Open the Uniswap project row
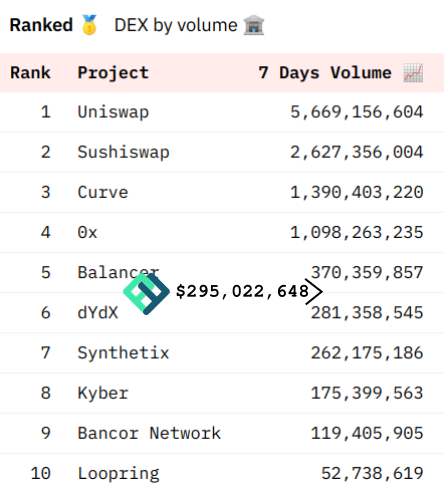Image resolution: width=444 pixels, height=490 pixels. pyautogui.click(x=222, y=112)
